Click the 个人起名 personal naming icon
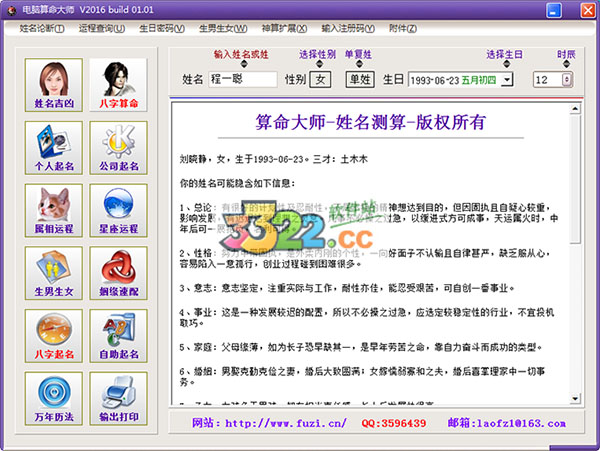 (54, 148)
